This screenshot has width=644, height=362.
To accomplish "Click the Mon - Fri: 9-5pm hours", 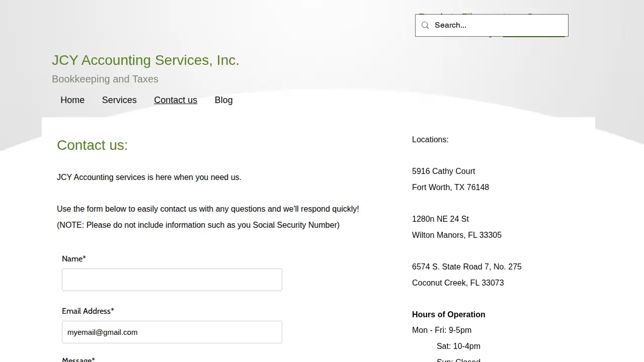I will click(442, 330).
